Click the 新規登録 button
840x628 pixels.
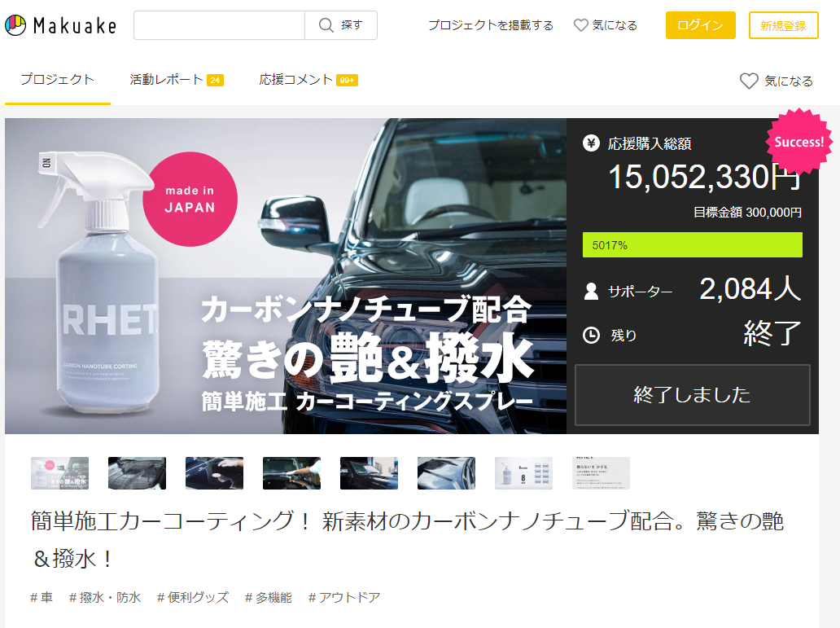(x=783, y=25)
